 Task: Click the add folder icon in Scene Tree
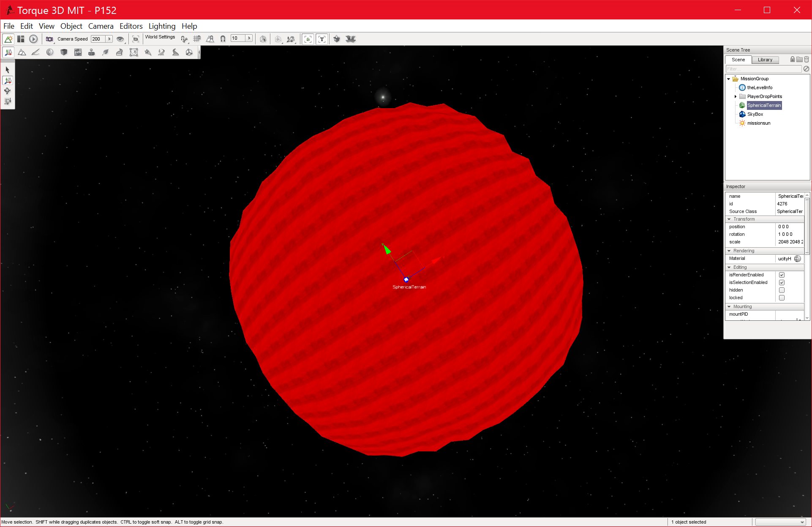pyautogui.click(x=799, y=59)
